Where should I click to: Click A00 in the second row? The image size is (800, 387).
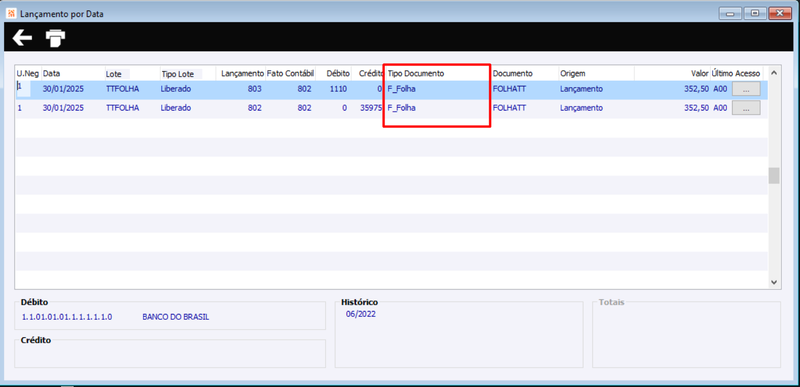720,108
